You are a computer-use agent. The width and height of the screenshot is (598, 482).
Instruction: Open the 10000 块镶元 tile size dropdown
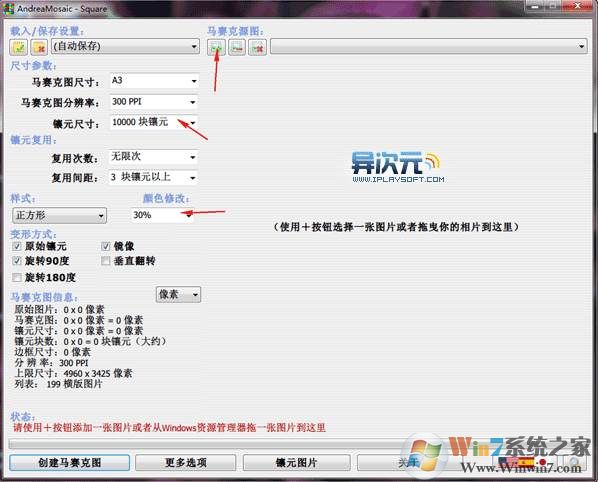154,122
